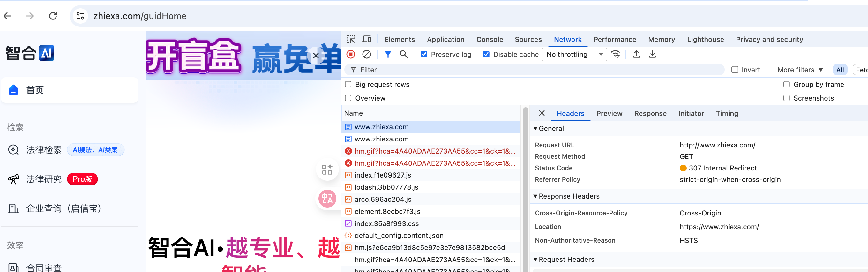The width and height of the screenshot is (868, 272).
Task: Toggle device toolbar icon
Action: 367,40
